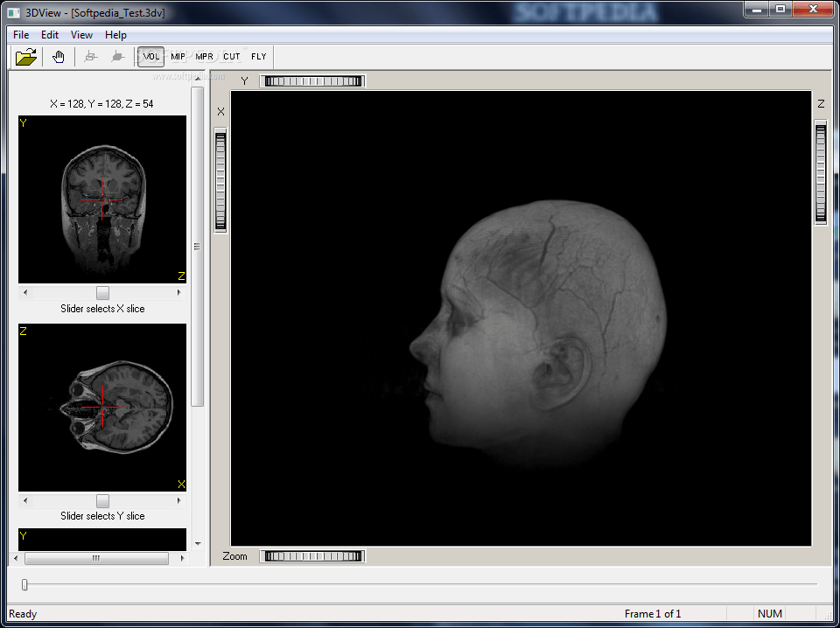This screenshot has height=628, width=840.
Task: Click the Z rotation thumbwheel
Action: [821, 171]
